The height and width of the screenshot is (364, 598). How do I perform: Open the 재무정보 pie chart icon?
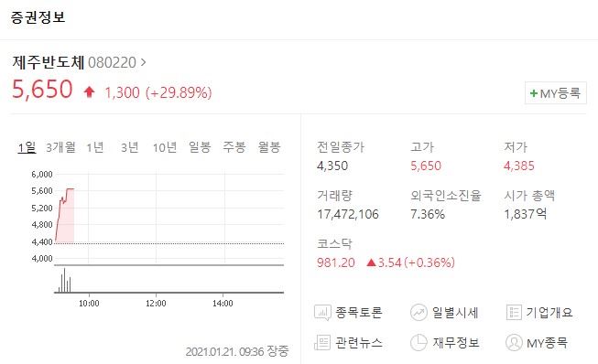419,342
